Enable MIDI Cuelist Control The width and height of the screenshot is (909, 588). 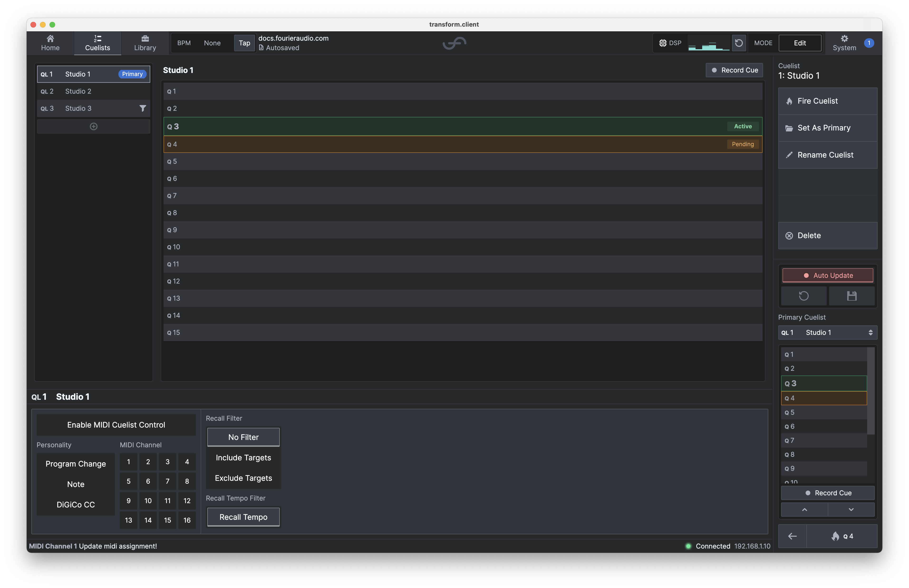point(116,425)
